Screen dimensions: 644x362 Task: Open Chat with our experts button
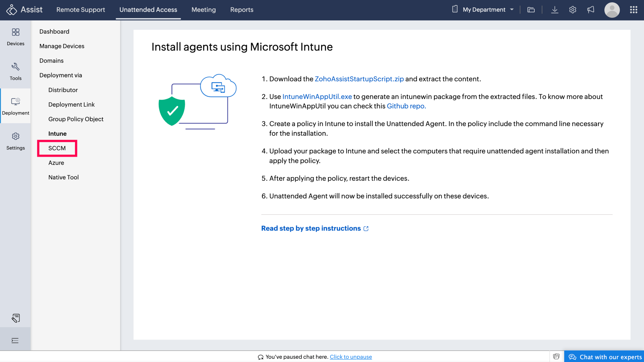pyautogui.click(x=604, y=357)
